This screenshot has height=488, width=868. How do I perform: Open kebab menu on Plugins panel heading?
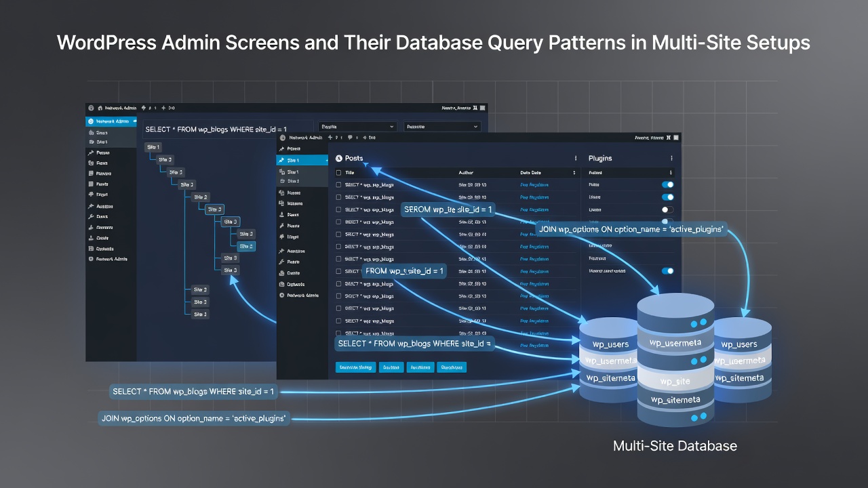(671, 158)
